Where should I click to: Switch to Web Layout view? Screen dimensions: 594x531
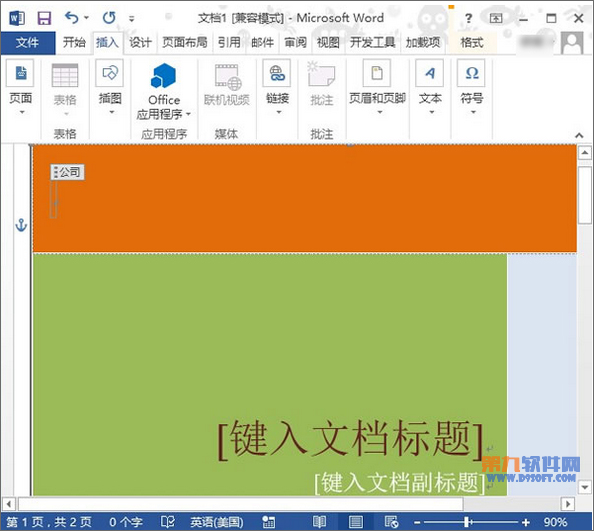click(x=391, y=522)
